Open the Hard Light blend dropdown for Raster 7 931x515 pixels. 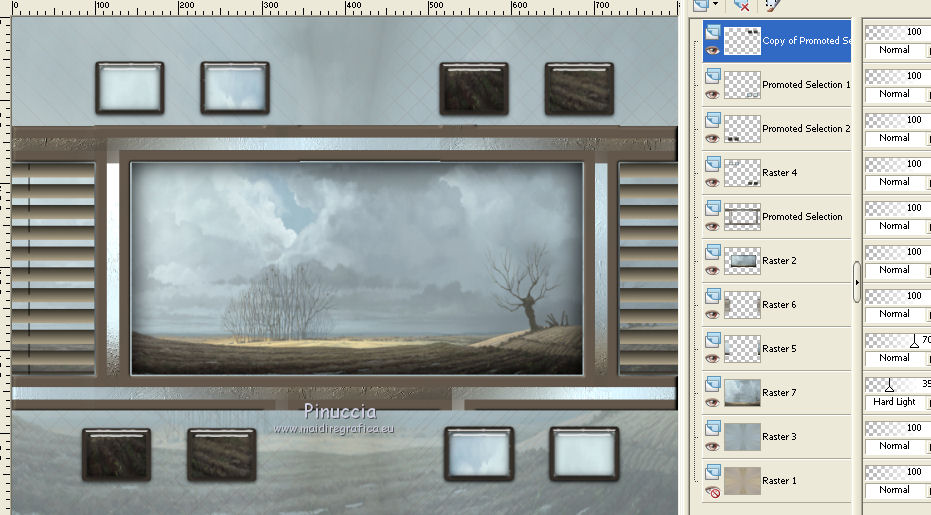click(898, 402)
